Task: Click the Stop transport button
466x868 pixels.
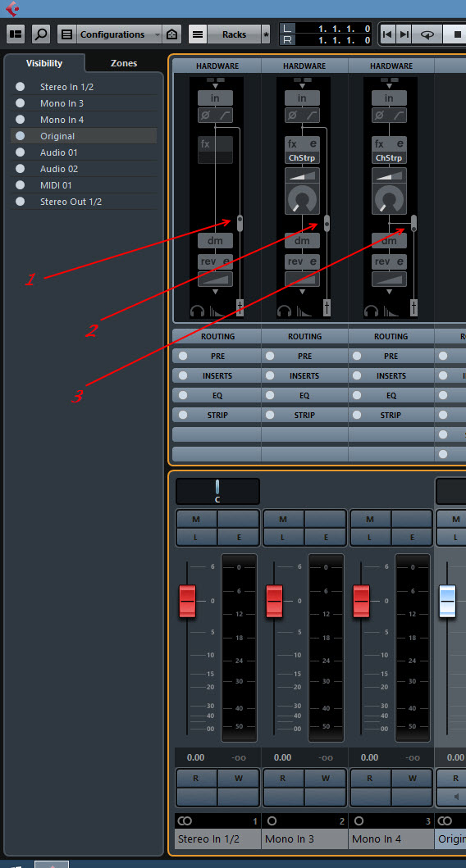Action: pos(458,34)
